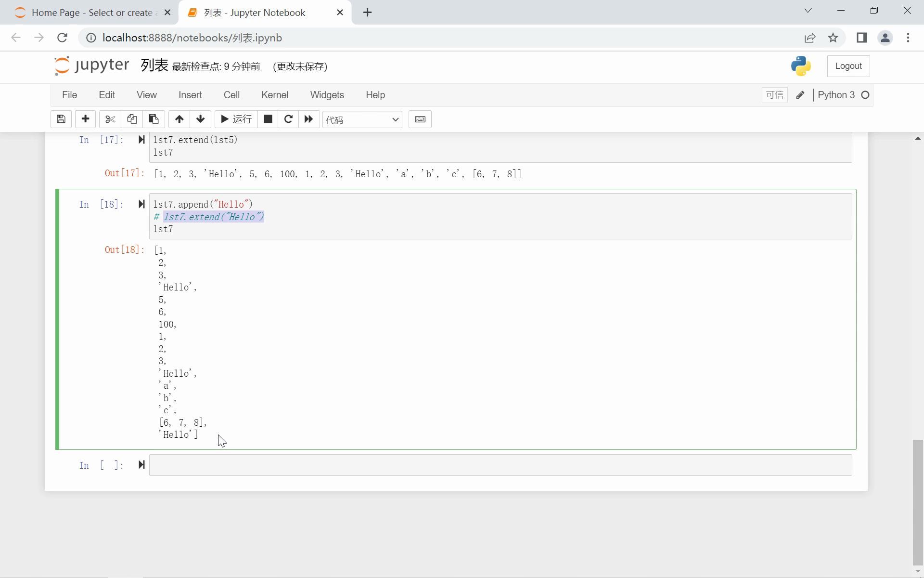
Task: Open the Help menu
Action: pyautogui.click(x=375, y=95)
